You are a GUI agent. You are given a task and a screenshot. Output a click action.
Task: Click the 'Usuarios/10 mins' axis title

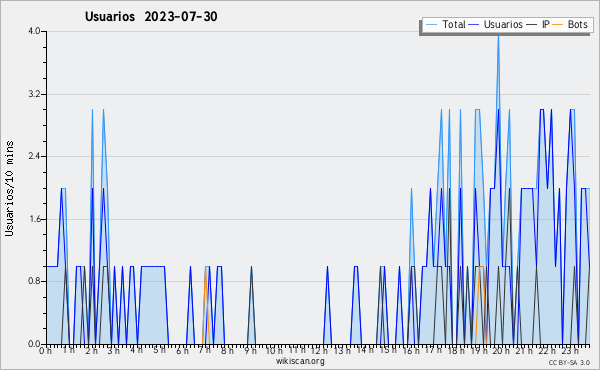coord(9,188)
